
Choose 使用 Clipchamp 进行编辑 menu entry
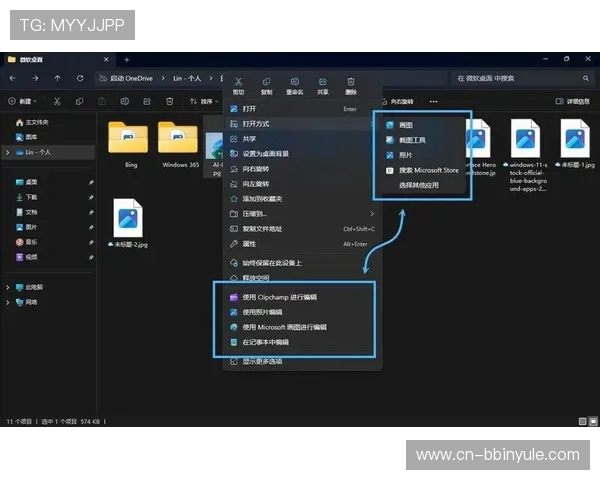click(280, 297)
